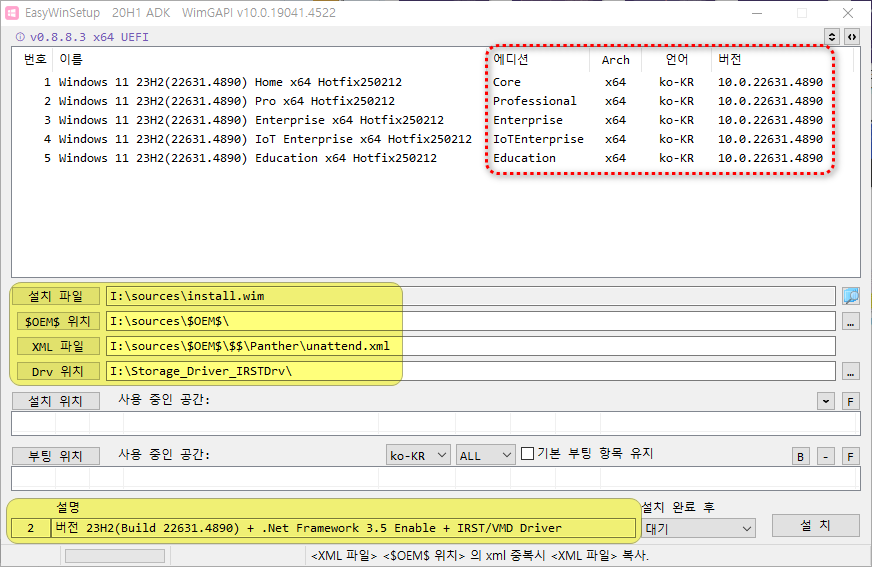Click the progress bar in status bar
872x567 pixels.
(x=115, y=556)
